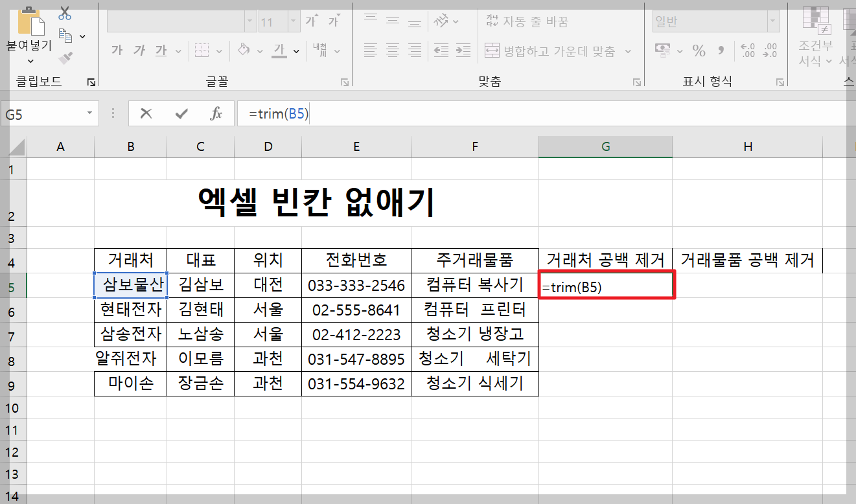Confirm the formula with the checkmark button

(x=181, y=113)
